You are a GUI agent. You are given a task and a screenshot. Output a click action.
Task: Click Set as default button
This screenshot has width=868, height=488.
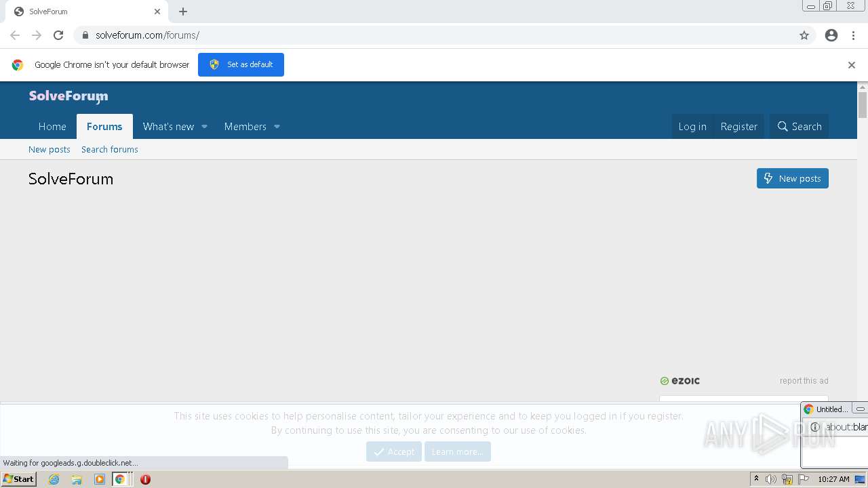pos(241,64)
